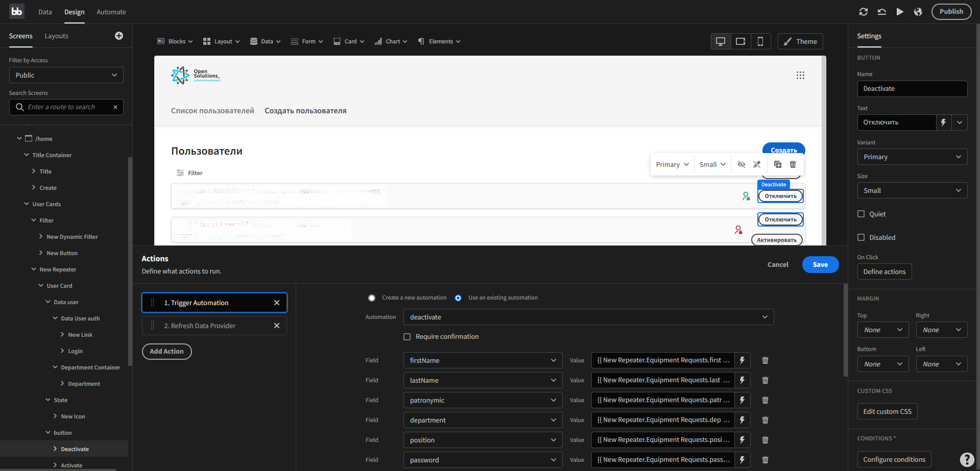The height and width of the screenshot is (471, 980).
Task: Open the Chart component menu
Action: (x=391, y=41)
